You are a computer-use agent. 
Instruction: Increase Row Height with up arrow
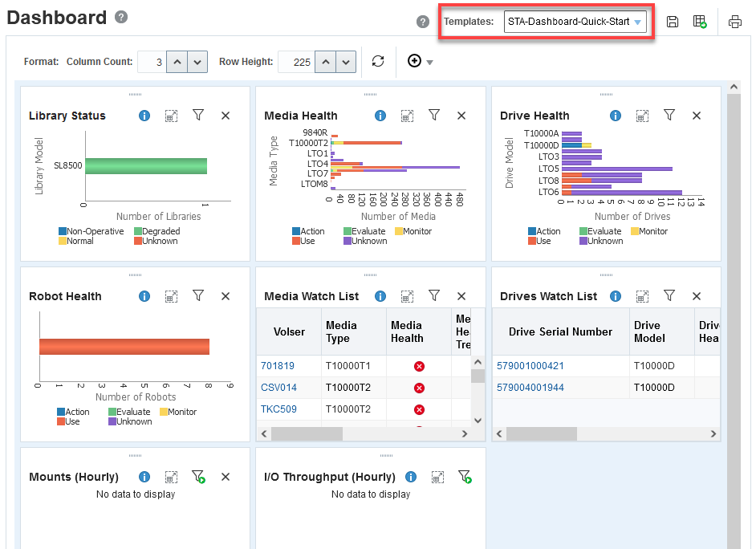click(x=326, y=62)
